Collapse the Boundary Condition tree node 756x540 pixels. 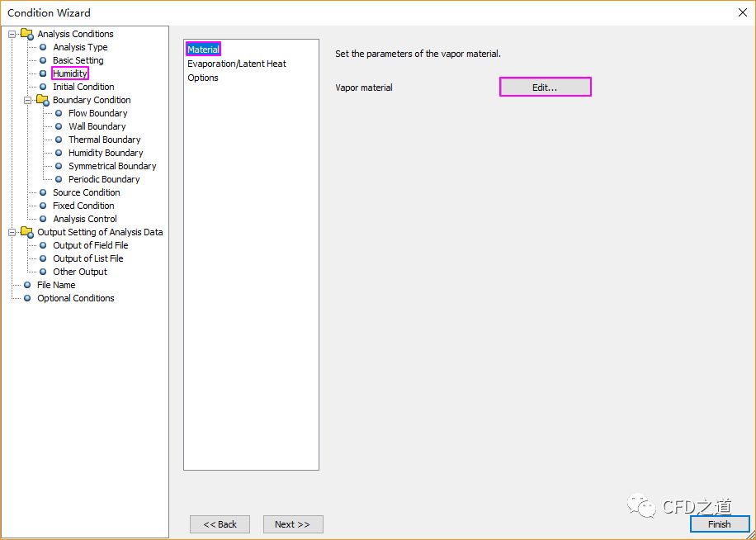[x=27, y=100]
